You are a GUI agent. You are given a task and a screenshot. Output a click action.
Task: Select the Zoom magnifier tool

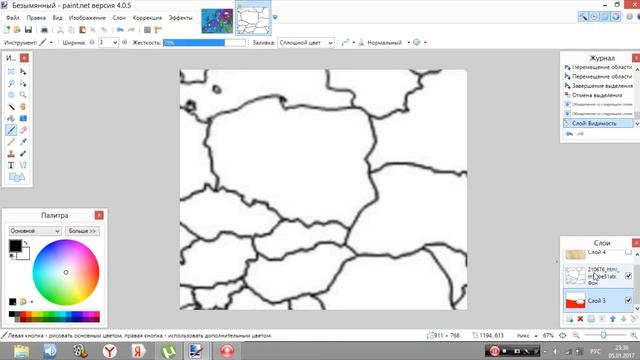23,95
